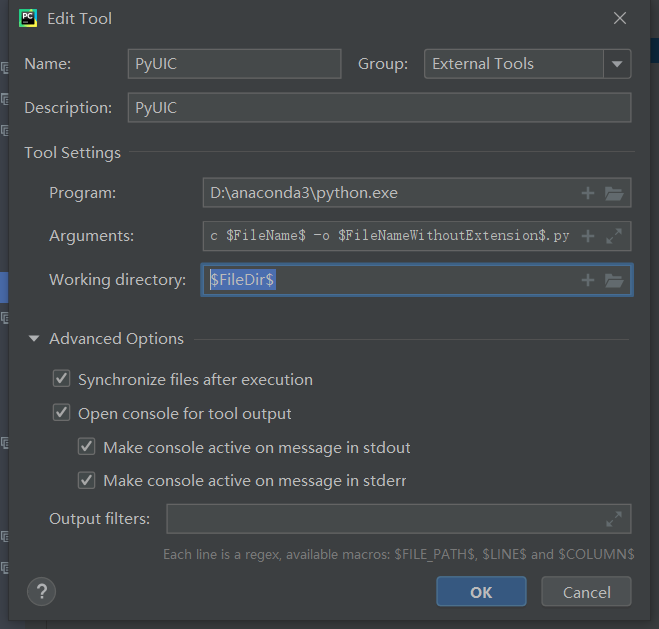The height and width of the screenshot is (629, 659).
Task: Expand the Output filters field
Action: point(614,519)
